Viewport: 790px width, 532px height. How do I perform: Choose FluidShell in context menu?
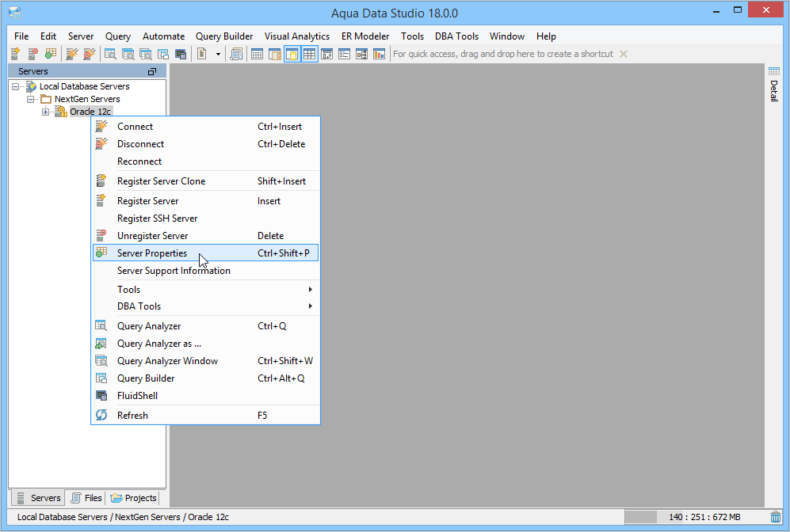205,396
